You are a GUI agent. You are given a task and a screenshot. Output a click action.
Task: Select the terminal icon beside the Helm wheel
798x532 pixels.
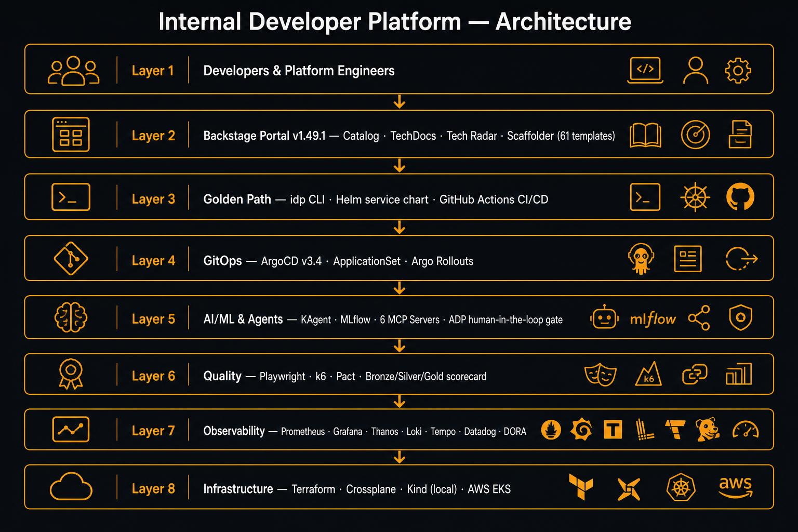tap(645, 197)
